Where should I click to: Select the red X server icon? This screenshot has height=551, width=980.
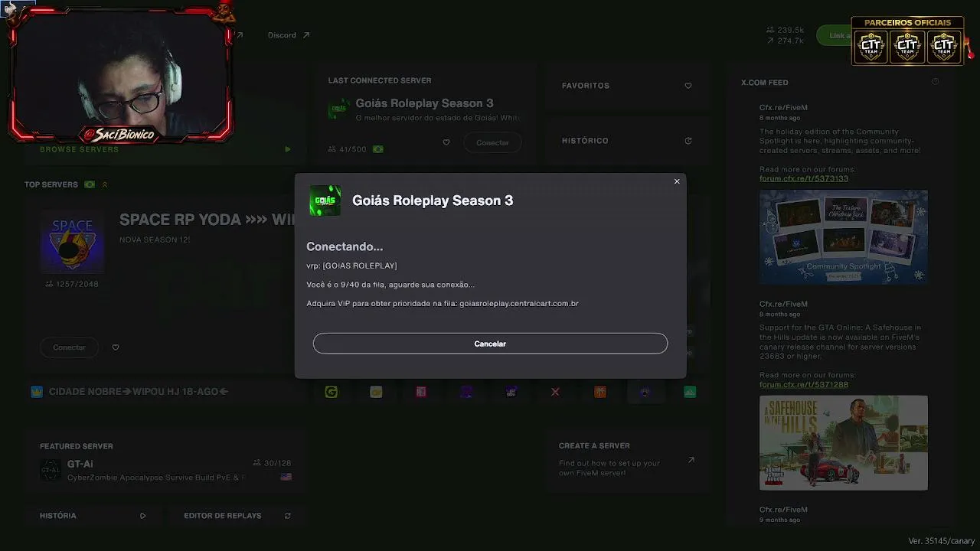tap(555, 392)
